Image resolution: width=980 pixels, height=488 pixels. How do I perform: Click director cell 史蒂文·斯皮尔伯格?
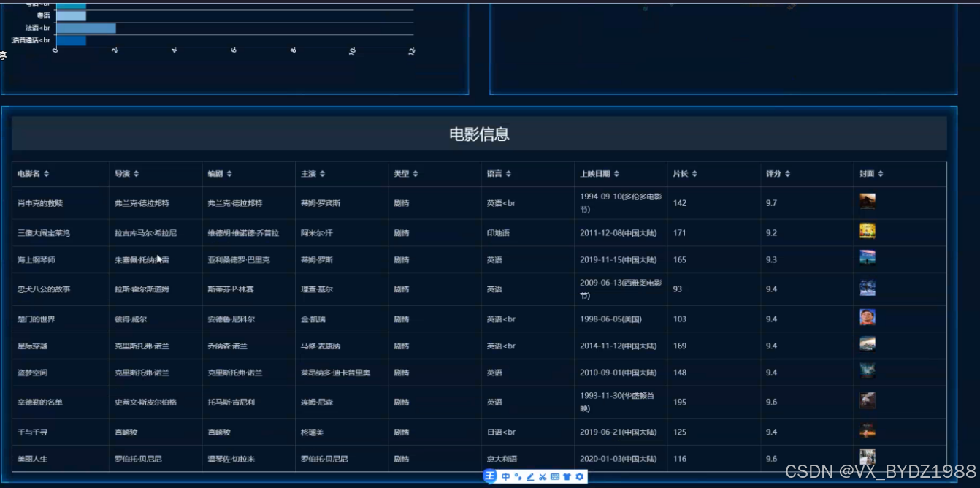(x=146, y=403)
